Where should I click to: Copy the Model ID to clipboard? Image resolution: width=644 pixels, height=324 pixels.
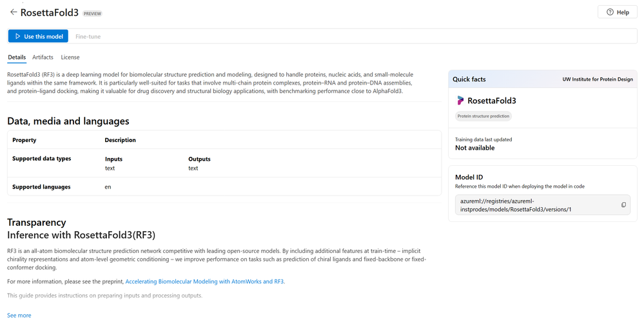click(623, 205)
